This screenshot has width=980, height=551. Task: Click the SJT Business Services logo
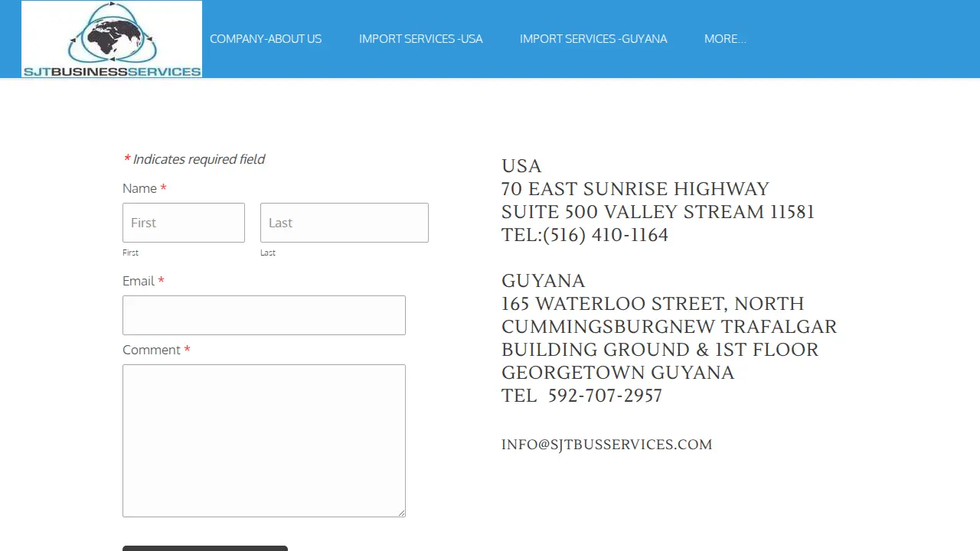[112, 39]
